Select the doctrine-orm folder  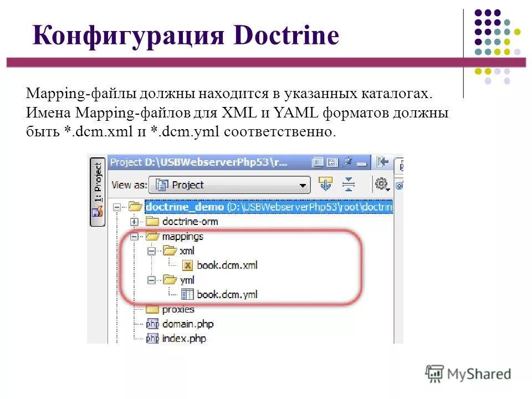point(190,222)
